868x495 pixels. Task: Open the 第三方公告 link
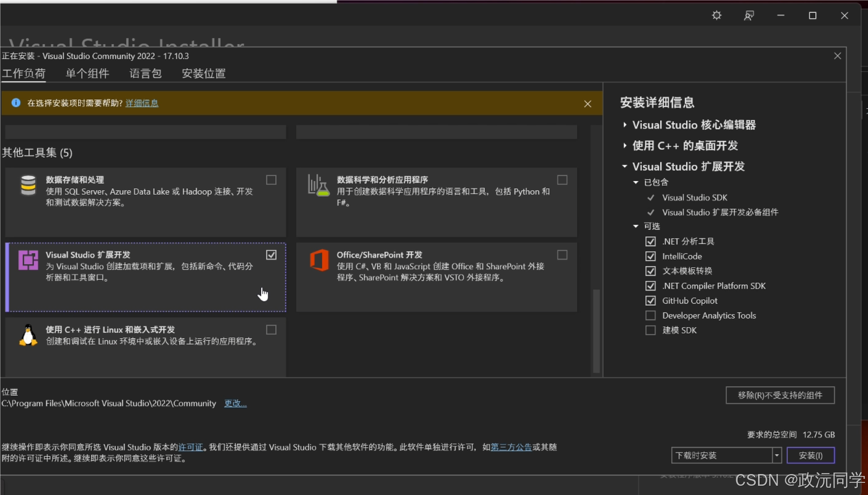coord(511,447)
